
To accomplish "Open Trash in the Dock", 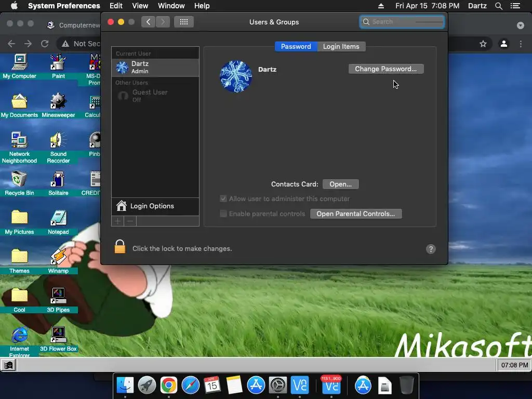I will 406,385.
